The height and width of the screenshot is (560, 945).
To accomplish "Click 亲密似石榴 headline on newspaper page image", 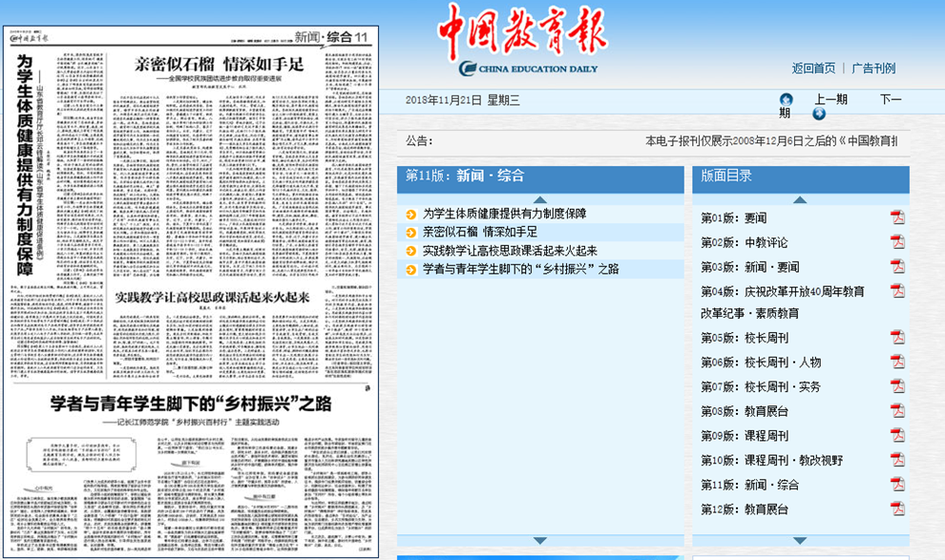I will (219, 65).
